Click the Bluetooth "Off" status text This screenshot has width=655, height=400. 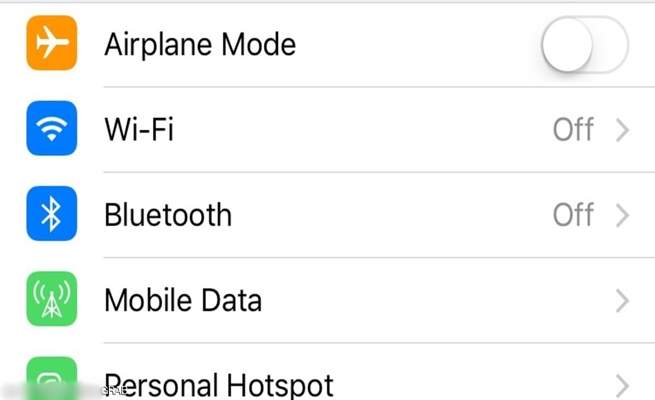(x=574, y=215)
